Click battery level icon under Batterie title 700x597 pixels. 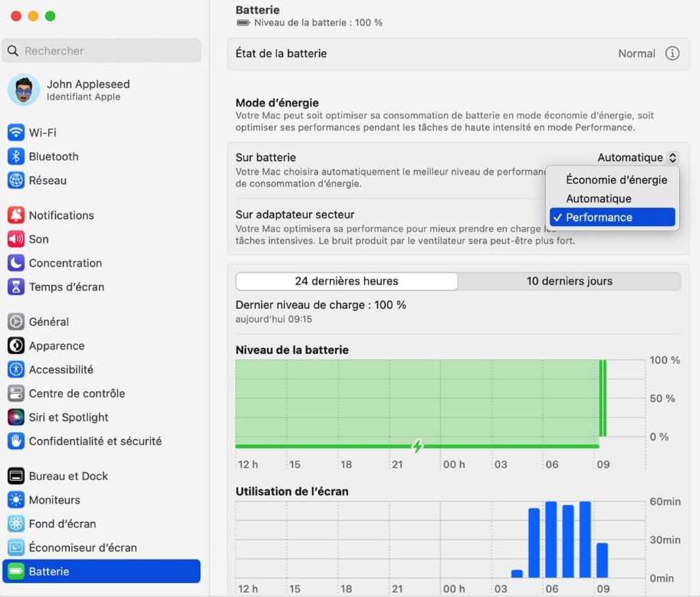click(x=243, y=23)
